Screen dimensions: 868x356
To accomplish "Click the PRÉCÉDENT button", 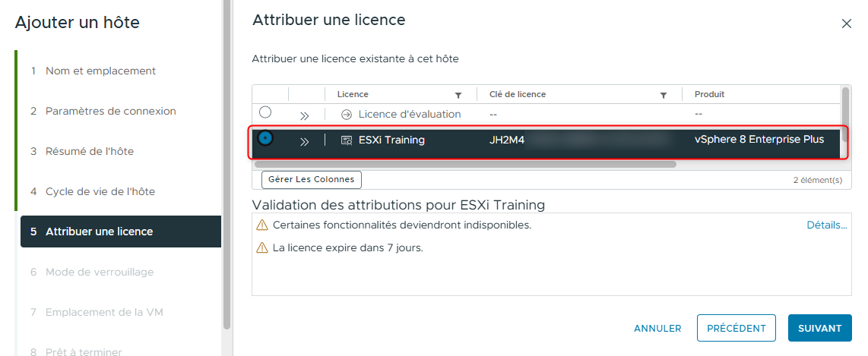I will pyautogui.click(x=737, y=329).
